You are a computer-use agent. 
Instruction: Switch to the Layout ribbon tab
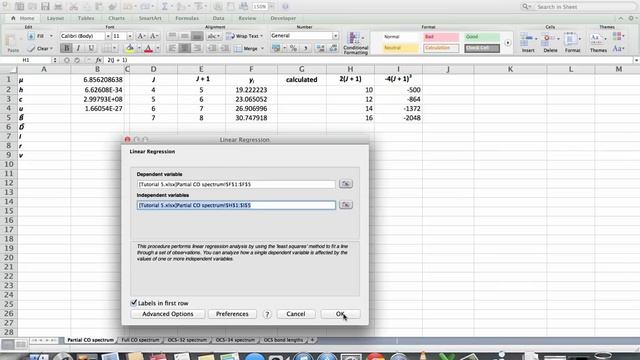click(56, 18)
